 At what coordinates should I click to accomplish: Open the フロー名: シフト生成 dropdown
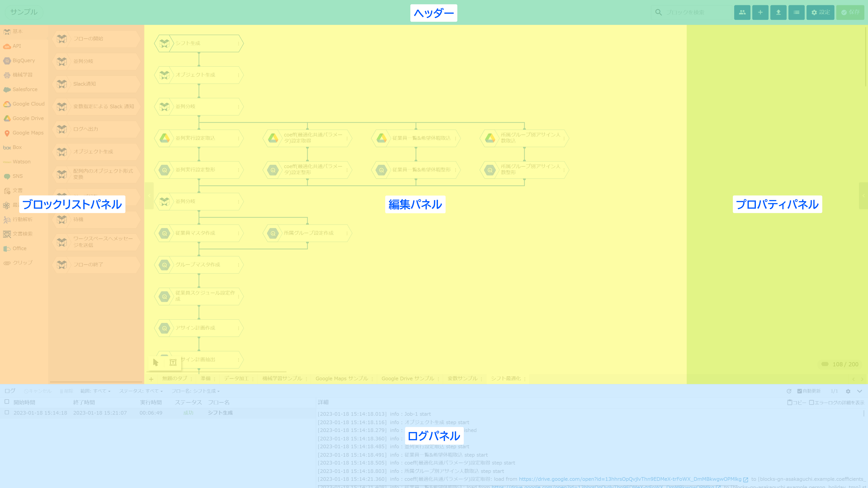point(195,391)
